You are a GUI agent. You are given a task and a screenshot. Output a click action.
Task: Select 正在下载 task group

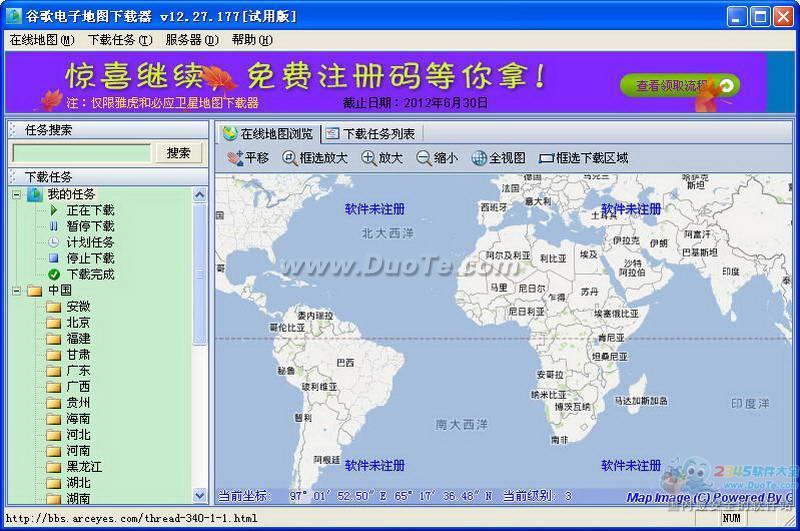click(90, 210)
